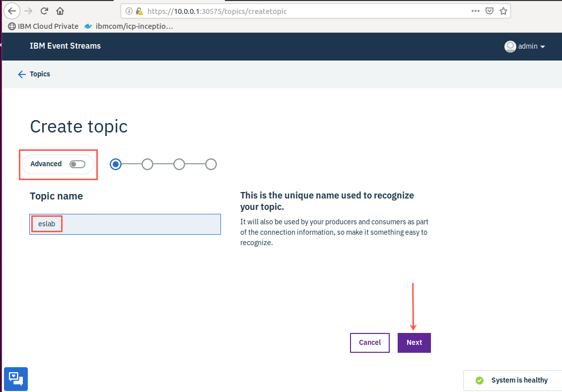The width and height of the screenshot is (562, 392).
Task: Reload the page with the refresh icon
Action: tap(44, 11)
